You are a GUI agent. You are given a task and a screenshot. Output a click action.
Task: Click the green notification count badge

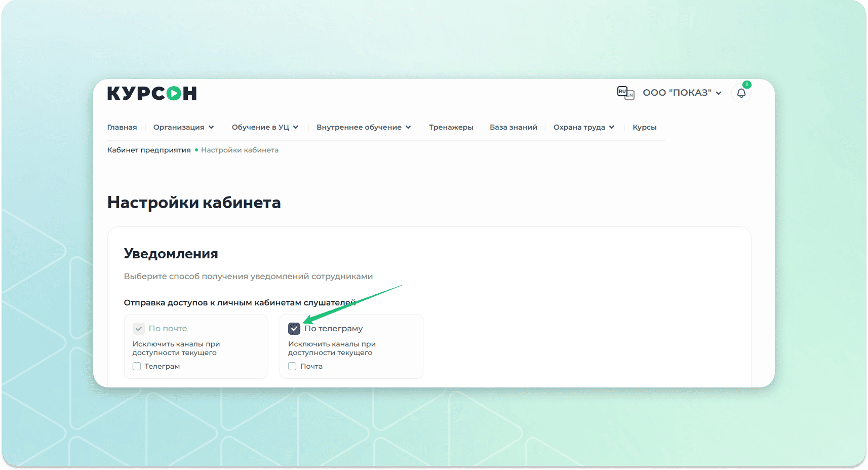[746, 85]
